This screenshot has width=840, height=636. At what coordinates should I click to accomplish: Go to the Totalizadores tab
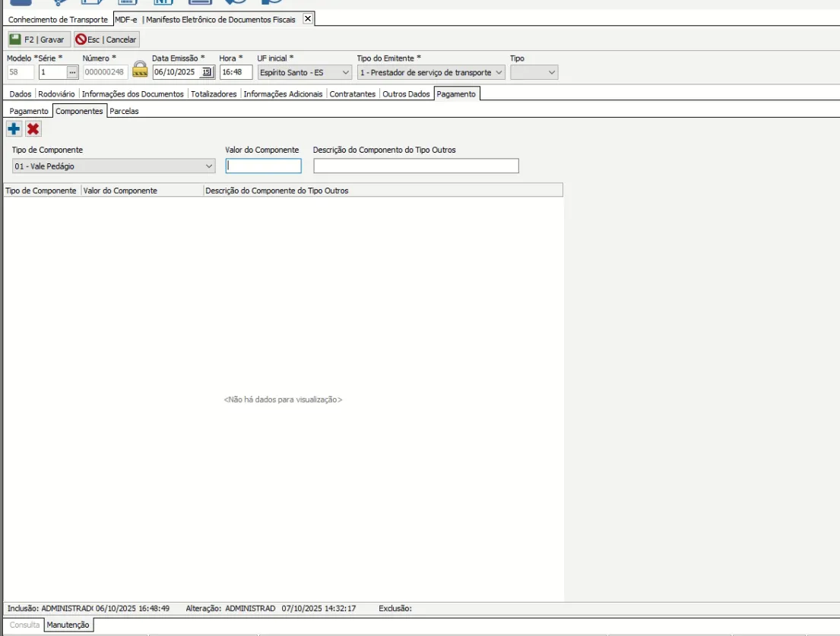[x=214, y=94]
